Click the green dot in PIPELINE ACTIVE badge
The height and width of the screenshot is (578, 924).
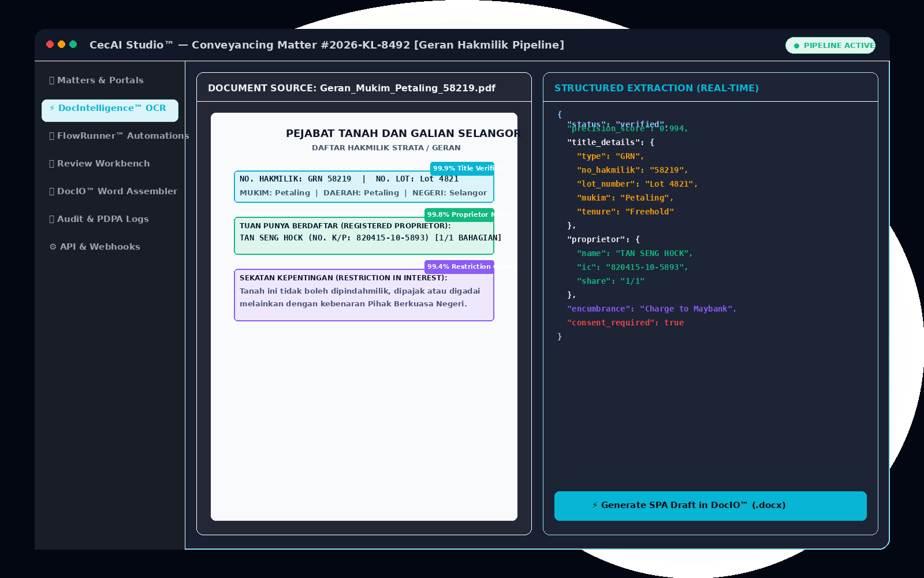tap(797, 46)
